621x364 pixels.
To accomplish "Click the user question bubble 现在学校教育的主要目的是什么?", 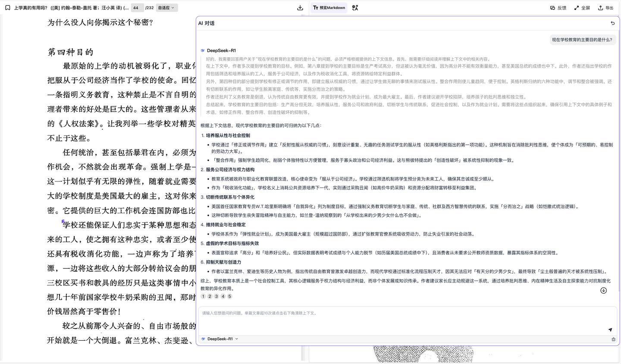I will tap(582, 40).
